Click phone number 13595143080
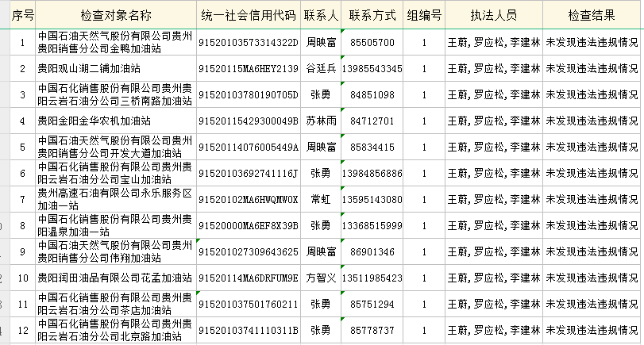 click(372, 199)
